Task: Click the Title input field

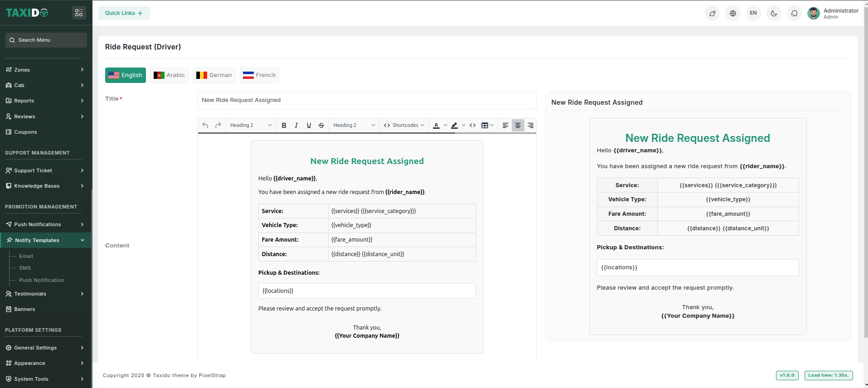Action: point(366,100)
